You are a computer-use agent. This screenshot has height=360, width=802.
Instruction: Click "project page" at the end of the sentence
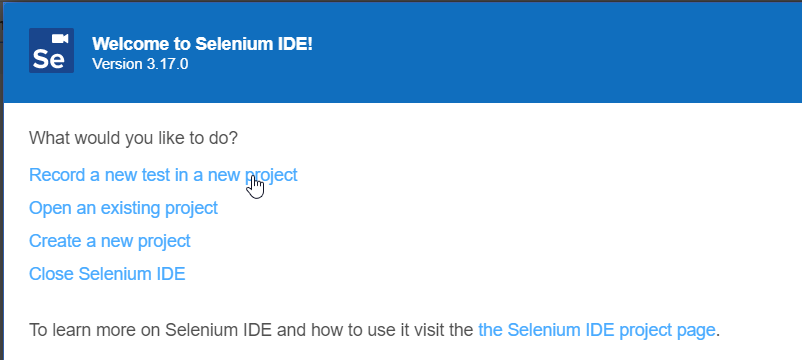click(667, 330)
